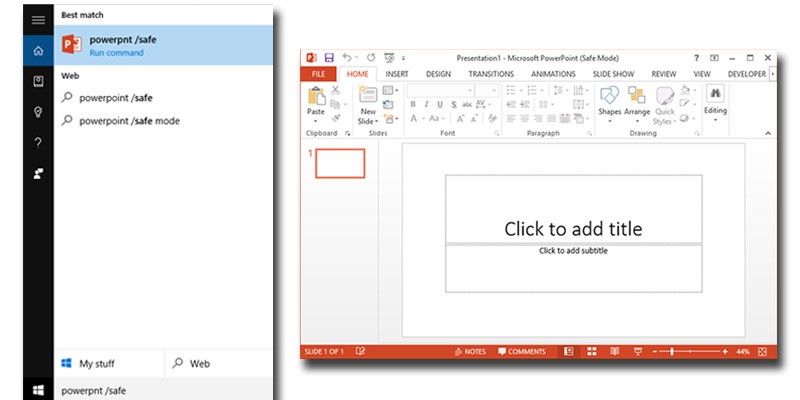Click the spell check icon in status bar
800x400 pixels.
click(x=360, y=351)
